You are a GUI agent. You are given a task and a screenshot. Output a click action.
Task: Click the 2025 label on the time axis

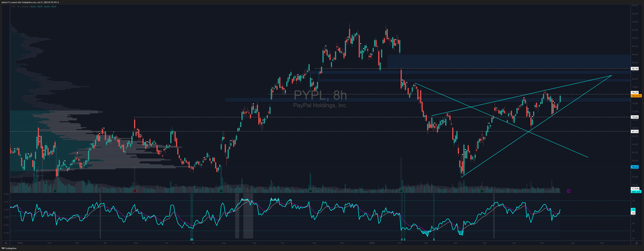point(372,243)
